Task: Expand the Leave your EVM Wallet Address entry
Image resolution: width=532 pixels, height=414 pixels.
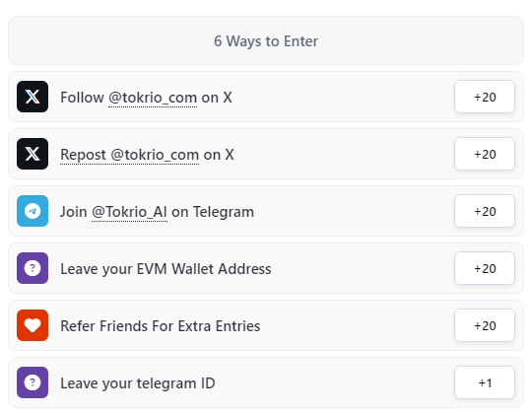Action: click(x=266, y=268)
